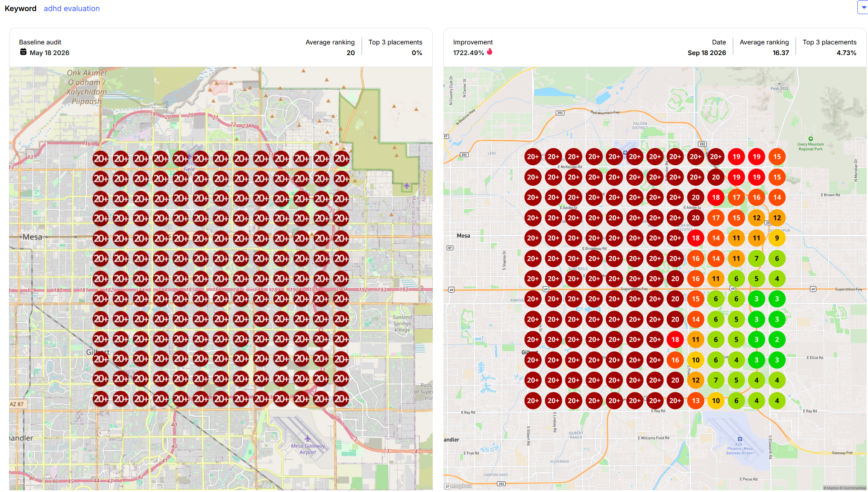Screen dimensions: 868x492
Task: Click the May 18 2026 baseline date
Action: [x=50, y=53]
